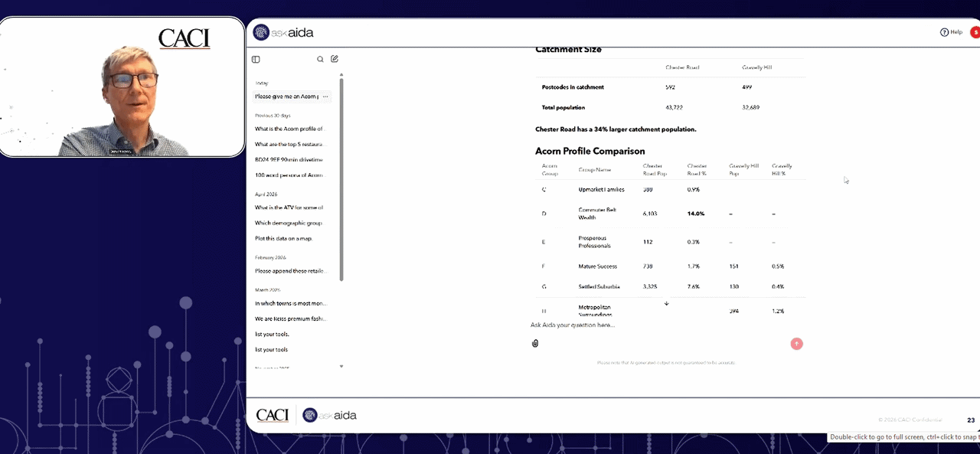Open chat 'Which demographic group'
This screenshot has height=454, width=980.
[289, 223]
